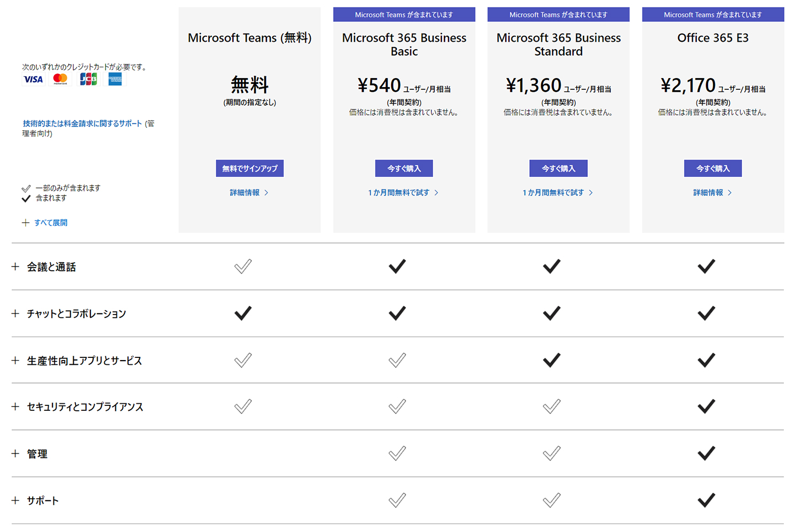The height and width of the screenshot is (532, 801).
Task: Click the Office 365 E3 plan title
Action: [713, 38]
